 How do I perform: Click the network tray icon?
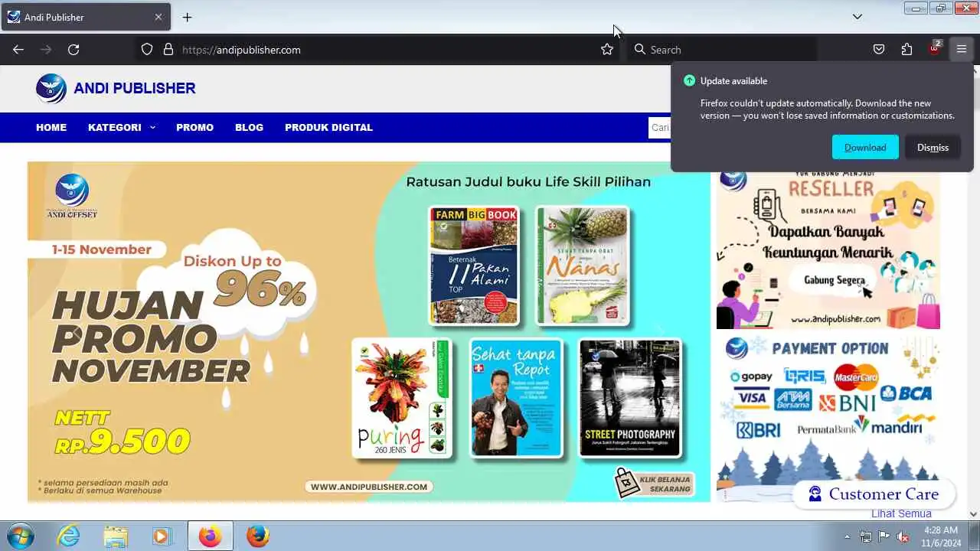coord(866,536)
